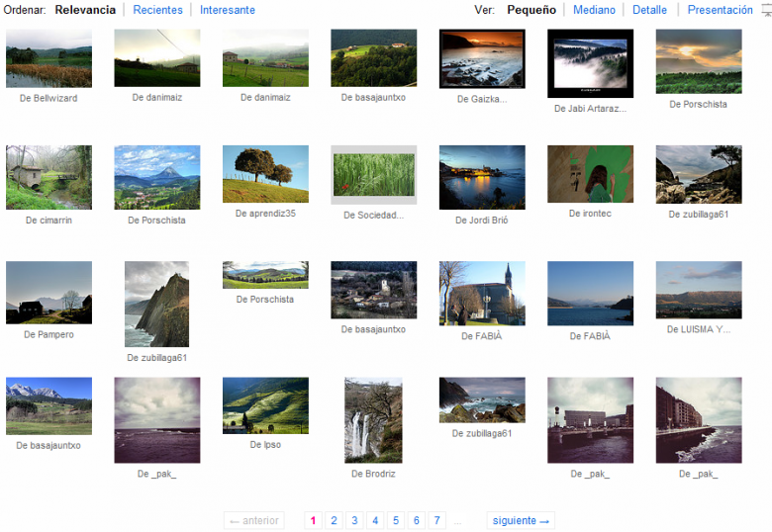Click the author name Jabi Artaraz...

point(596,109)
